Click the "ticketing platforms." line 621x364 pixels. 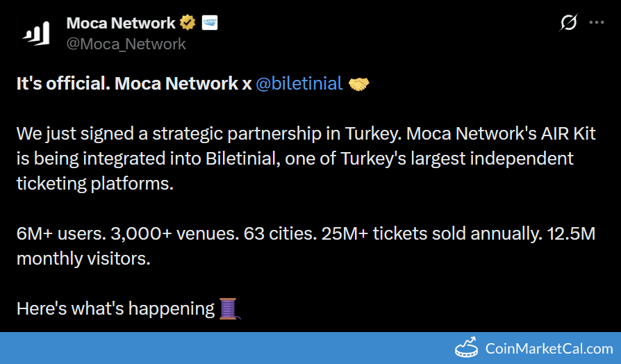coord(83,183)
